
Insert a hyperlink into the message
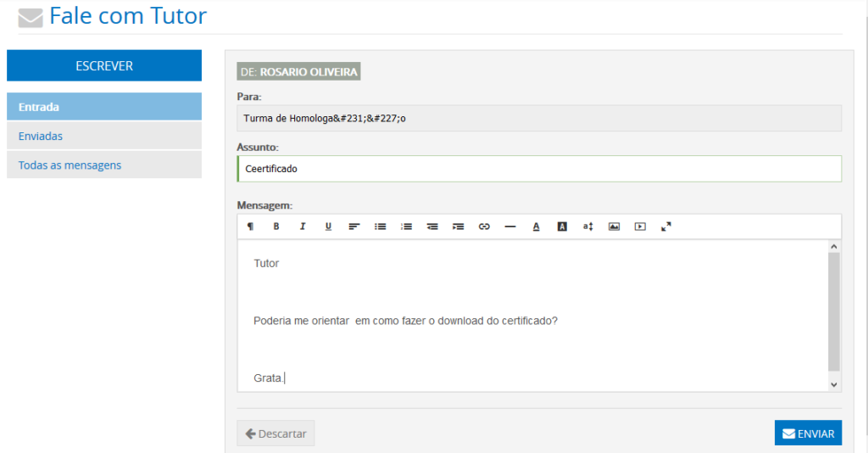click(x=484, y=226)
